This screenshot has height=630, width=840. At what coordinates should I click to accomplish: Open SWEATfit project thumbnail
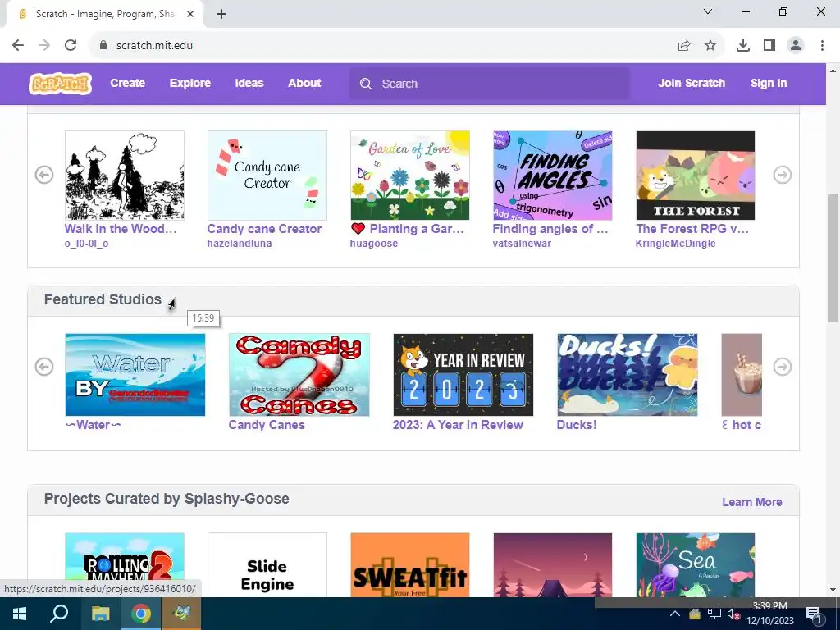coord(410,564)
